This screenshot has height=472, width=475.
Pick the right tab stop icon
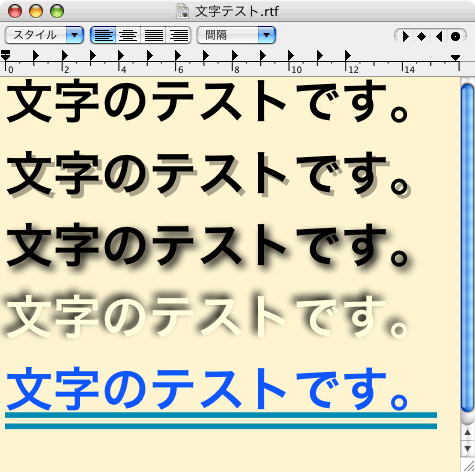point(439,36)
